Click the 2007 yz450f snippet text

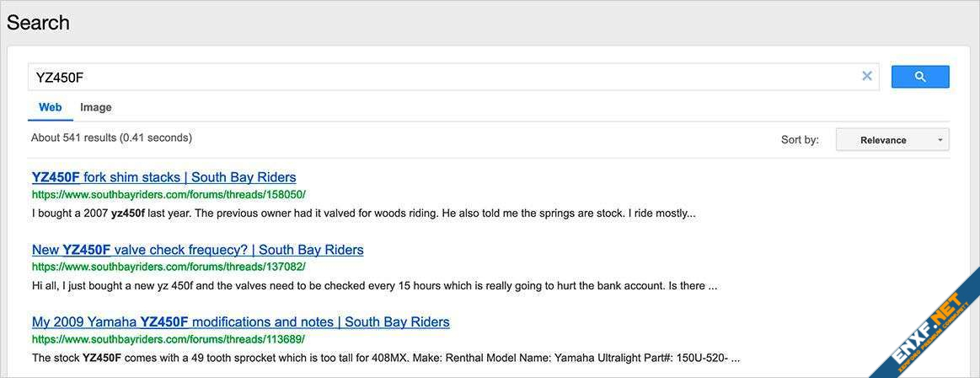coord(363,213)
